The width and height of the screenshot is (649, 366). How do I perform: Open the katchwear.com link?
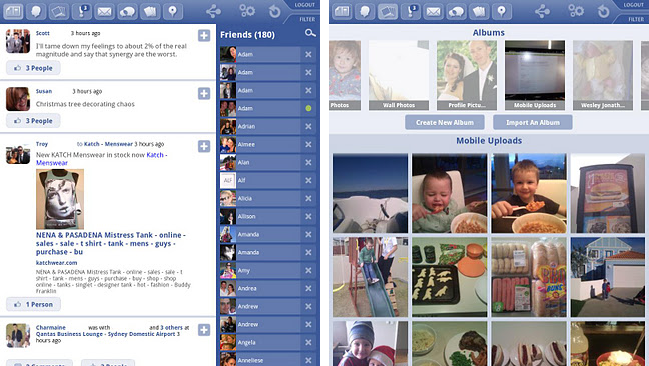(x=56, y=262)
